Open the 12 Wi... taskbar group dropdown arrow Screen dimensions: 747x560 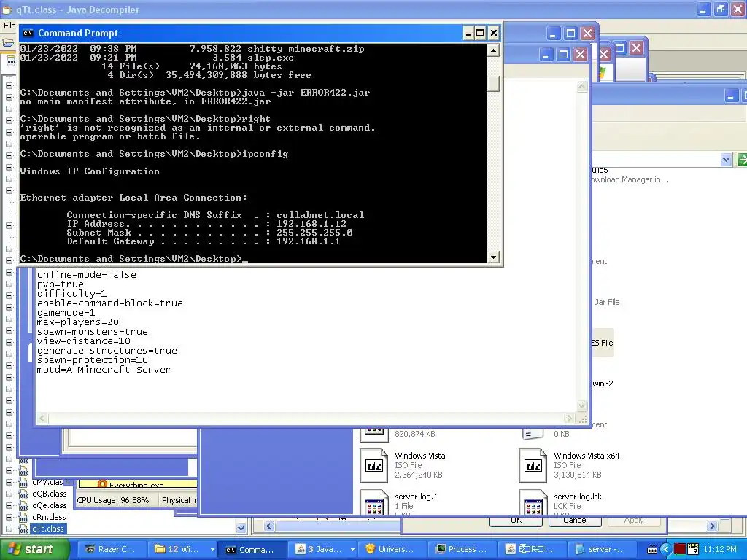(x=212, y=550)
